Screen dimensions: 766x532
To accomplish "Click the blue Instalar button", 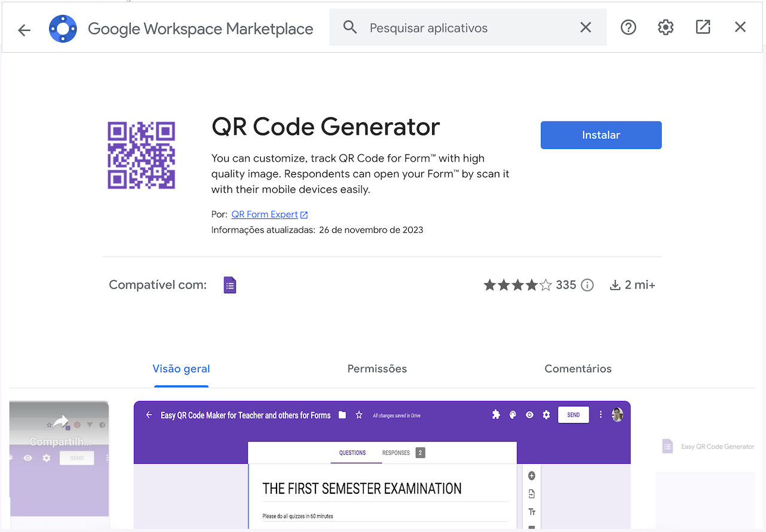I will tap(601, 135).
